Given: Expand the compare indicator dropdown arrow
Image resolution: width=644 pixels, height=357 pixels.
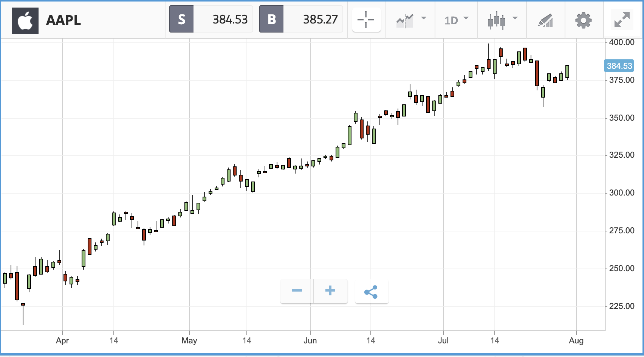Looking at the screenshot, I should point(424,18).
